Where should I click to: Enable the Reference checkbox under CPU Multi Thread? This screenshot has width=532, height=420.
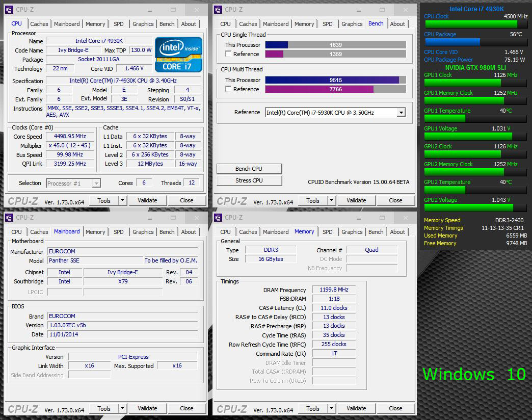(228, 89)
